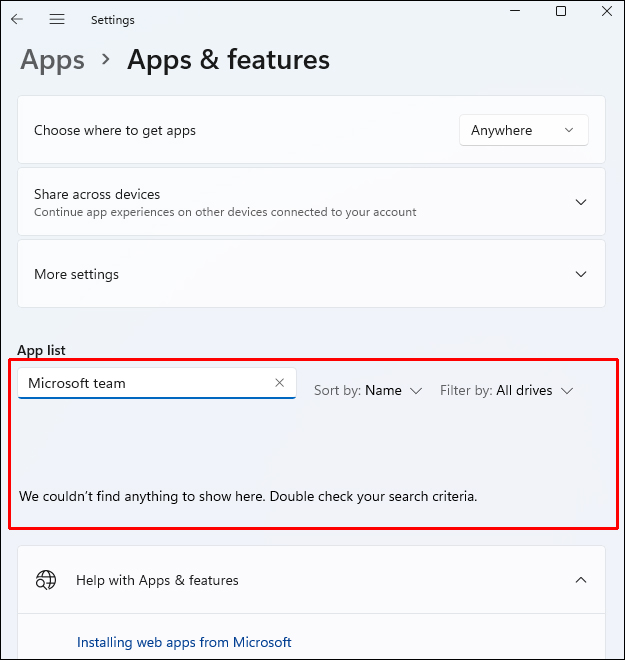Click the back arrow icon
Image resolution: width=625 pixels, height=660 pixels.
pyautogui.click(x=17, y=19)
